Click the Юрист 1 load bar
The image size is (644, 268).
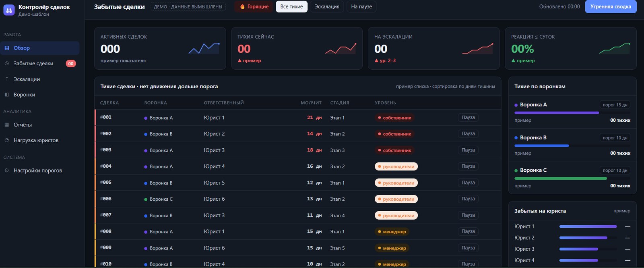[588, 226]
